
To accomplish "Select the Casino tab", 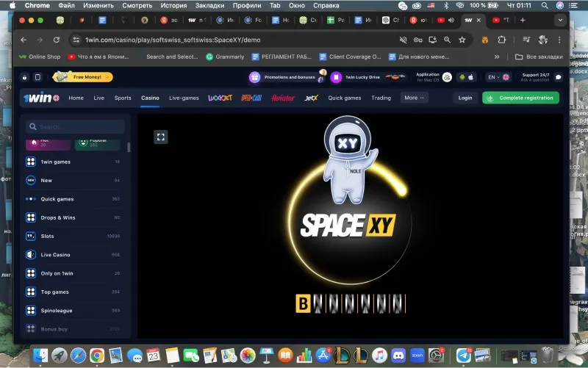I will coord(150,98).
